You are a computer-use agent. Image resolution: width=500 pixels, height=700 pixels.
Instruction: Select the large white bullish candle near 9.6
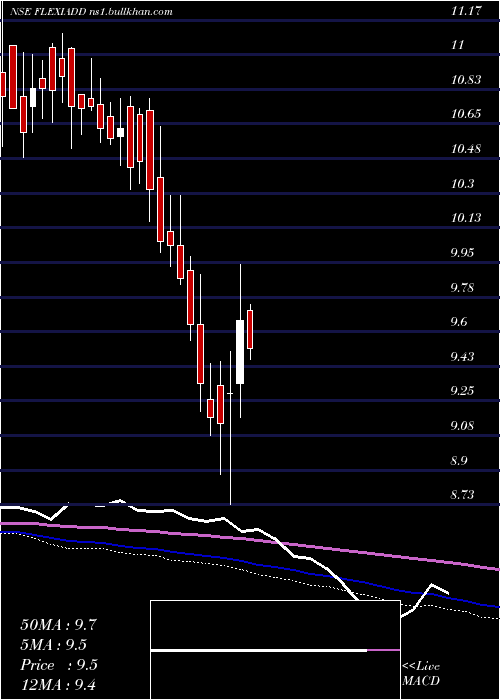[240, 352]
